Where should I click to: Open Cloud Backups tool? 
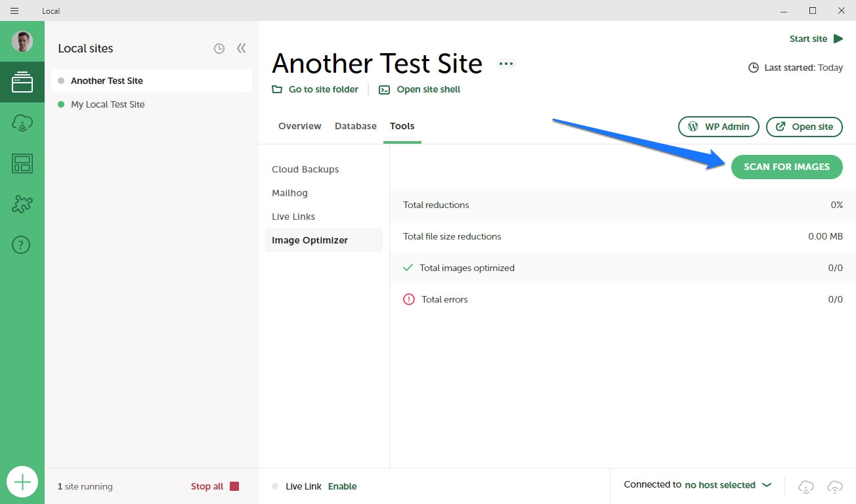pos(305,169)
